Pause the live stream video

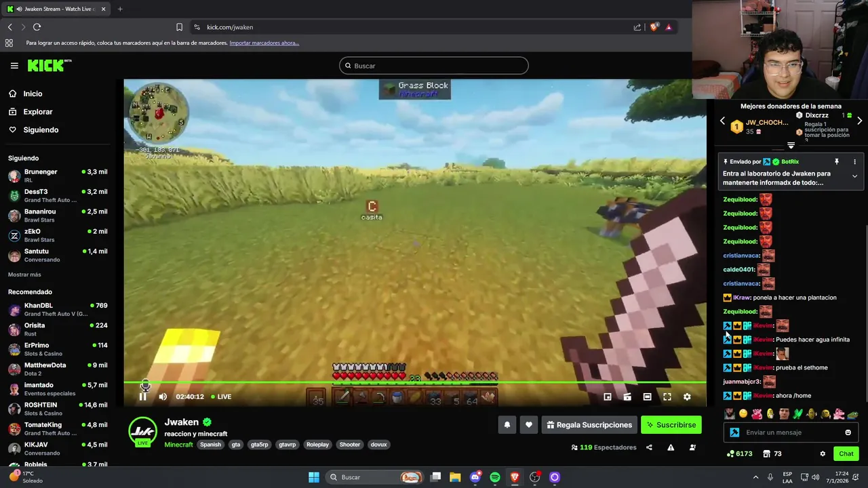(143, 396)
